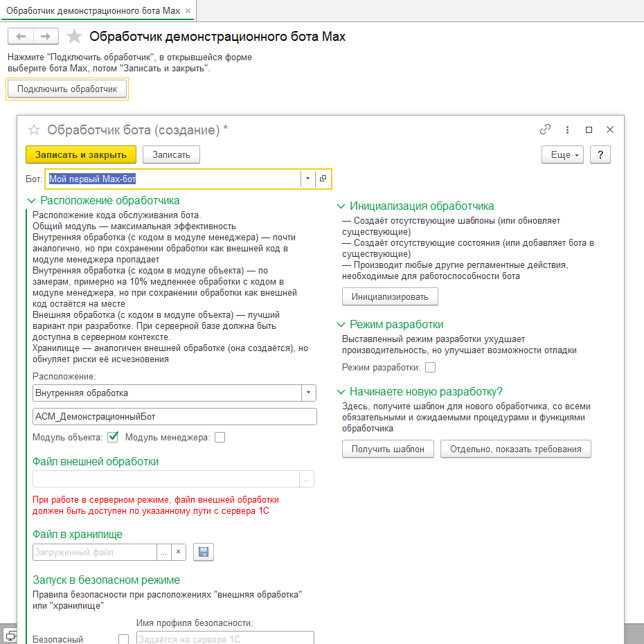Collapse the Расположение обработчика section
This screenshot has height=644, width=644.
point(31,200)
